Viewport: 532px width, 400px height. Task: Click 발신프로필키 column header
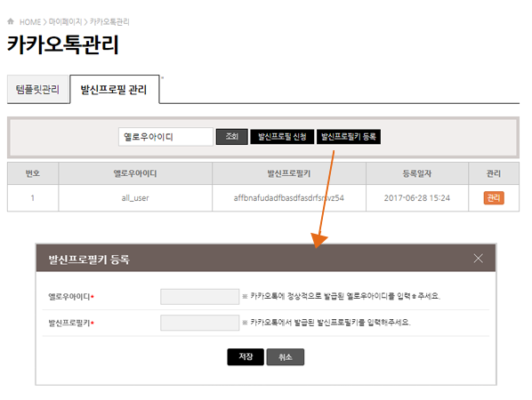coord(289,173)
